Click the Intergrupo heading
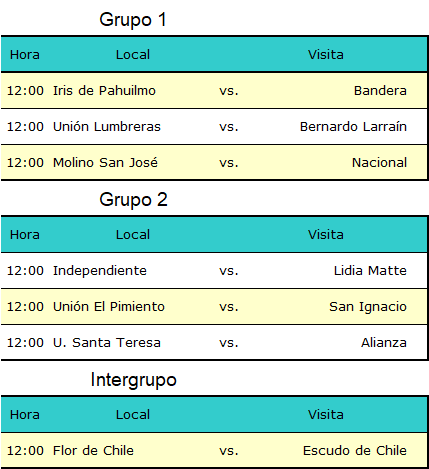 tap(133, 380)
